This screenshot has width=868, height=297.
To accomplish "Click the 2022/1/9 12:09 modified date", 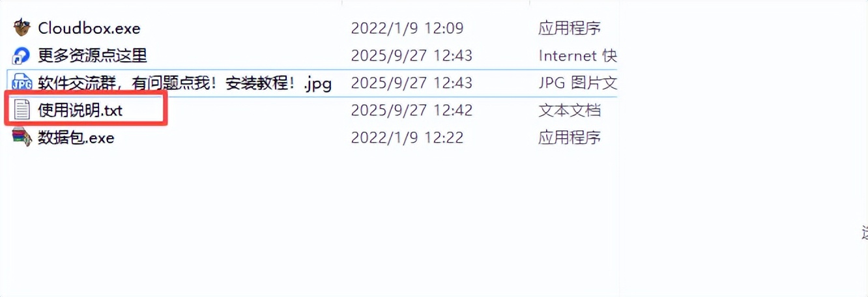I will [407, 29].
